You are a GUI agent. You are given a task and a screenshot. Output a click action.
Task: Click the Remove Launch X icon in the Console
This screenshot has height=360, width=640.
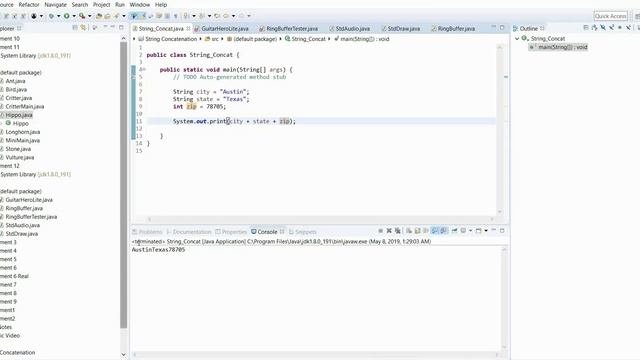(x=389, y=231)
